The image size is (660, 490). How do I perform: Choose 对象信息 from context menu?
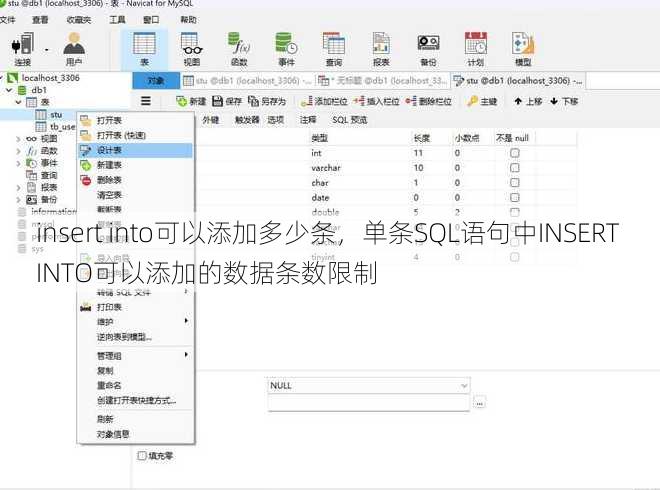tap(136, 434)
